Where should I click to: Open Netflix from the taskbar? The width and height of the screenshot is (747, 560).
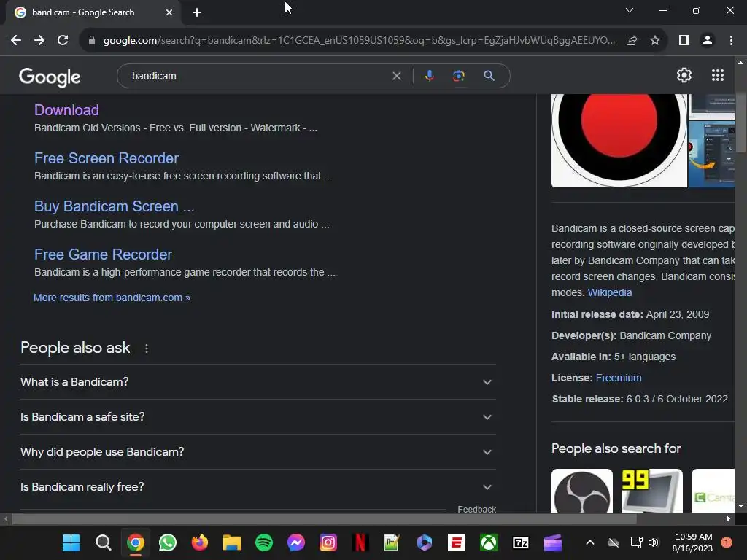point(360,542)
